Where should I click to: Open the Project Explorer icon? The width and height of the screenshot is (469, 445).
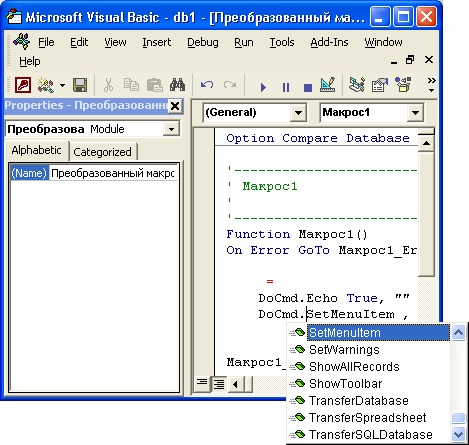point(357,85)
